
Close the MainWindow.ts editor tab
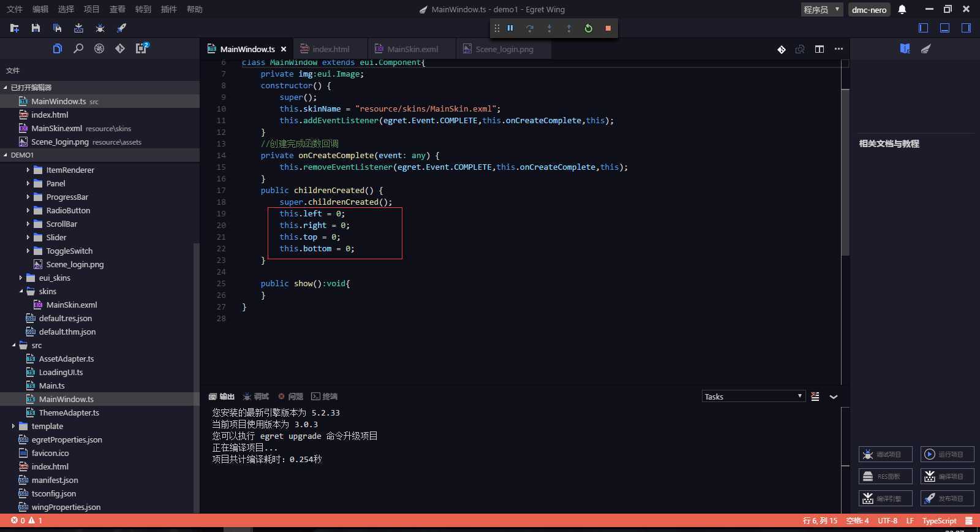(x=284, y=49)
